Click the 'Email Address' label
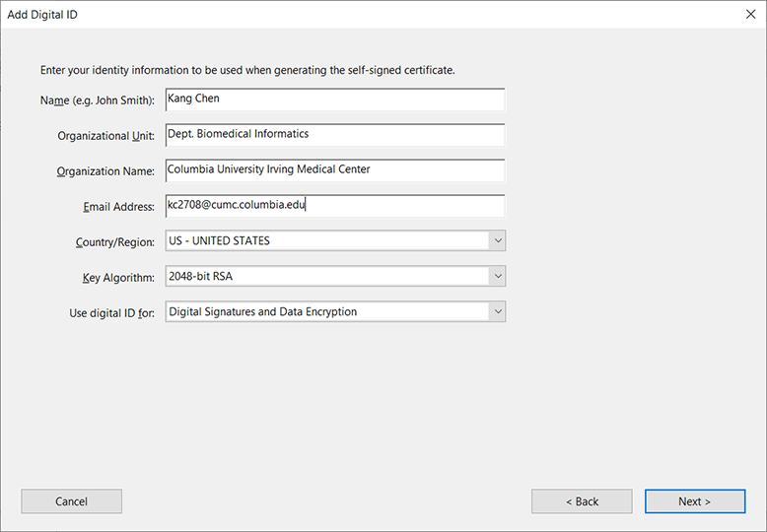Image resolution: width=767 pixels, height=532 pixels. (119, 207)
